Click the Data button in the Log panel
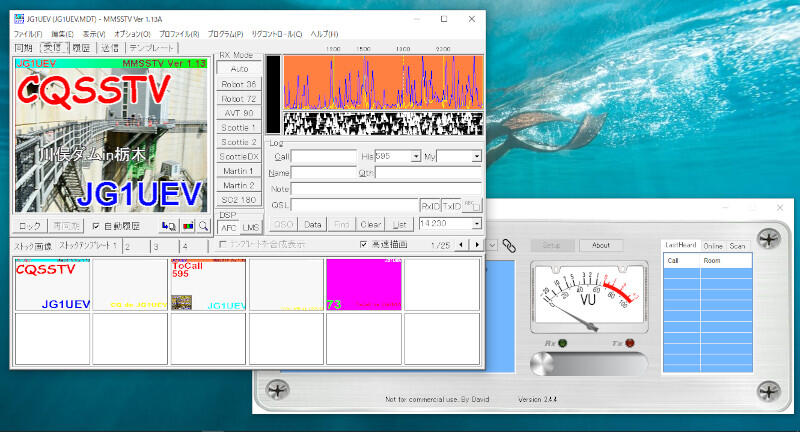800x432 pixels. coord(313,224)
